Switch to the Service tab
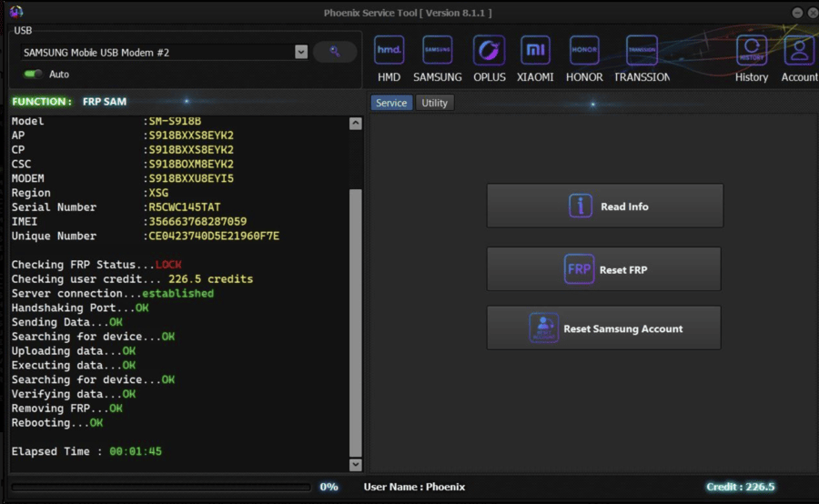Screen dimensions: 819x504 click(x=391, y=103)
